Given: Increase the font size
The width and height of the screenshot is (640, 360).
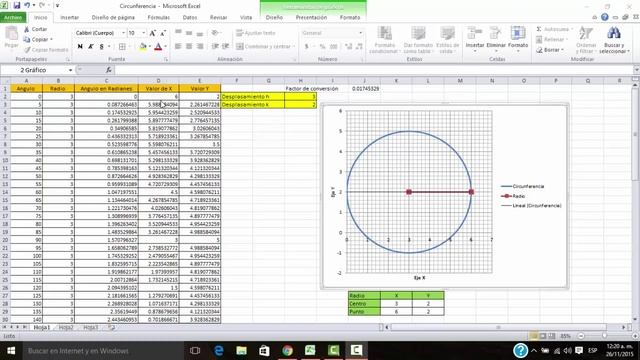Looking at the screenshot, I should coord(153,33).
